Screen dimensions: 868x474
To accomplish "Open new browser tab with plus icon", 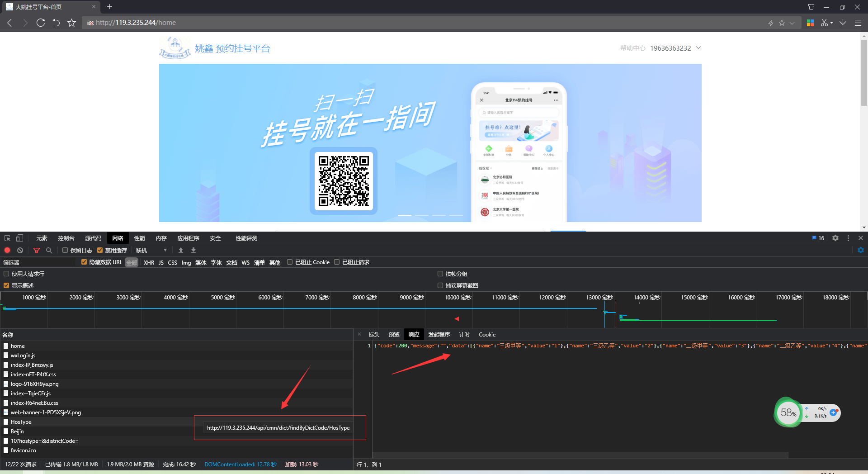I will pyautogui.click(x=109, y=7).
